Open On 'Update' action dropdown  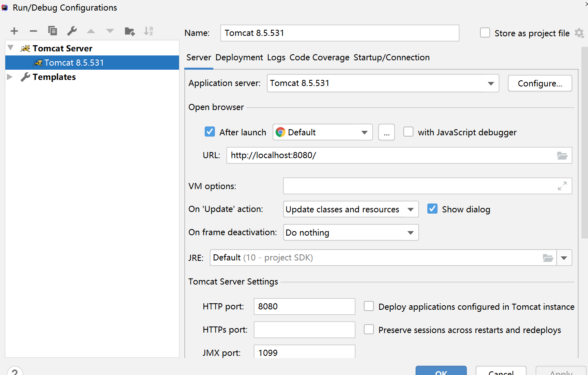pyautogui.click(x=410, y=210)
